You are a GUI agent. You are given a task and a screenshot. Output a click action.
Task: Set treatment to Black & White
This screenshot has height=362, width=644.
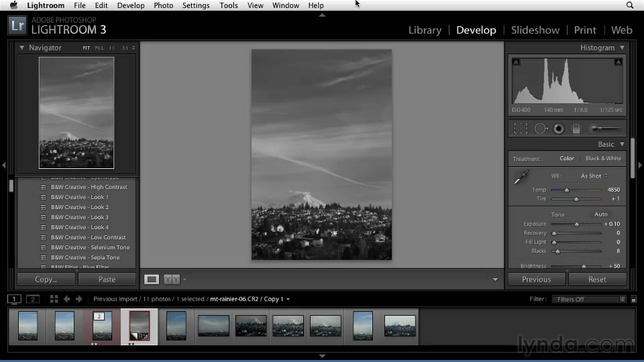[603, 158]
